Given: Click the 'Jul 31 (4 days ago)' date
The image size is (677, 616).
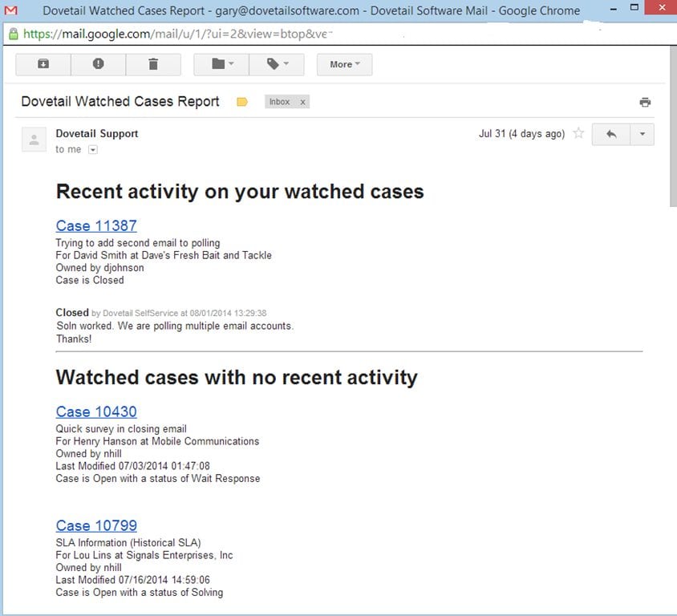Looking at the screenshot, I should point(521,134).
